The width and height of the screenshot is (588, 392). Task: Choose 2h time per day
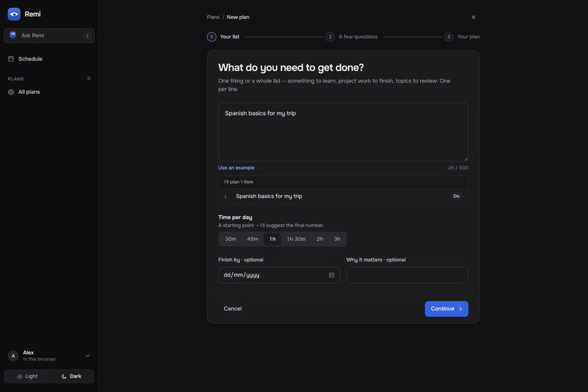tap(320, 239)
